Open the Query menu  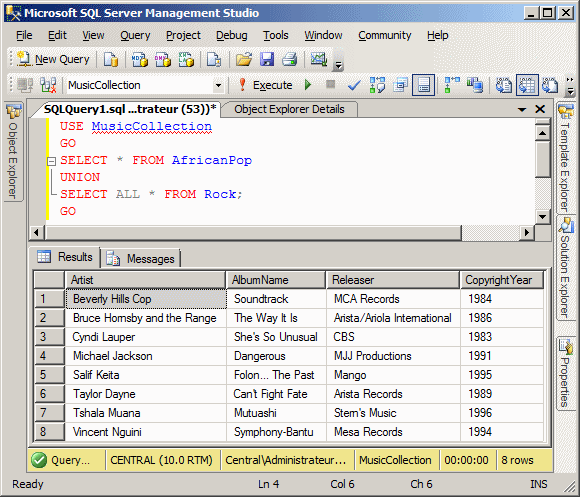(x=135, y=35)
